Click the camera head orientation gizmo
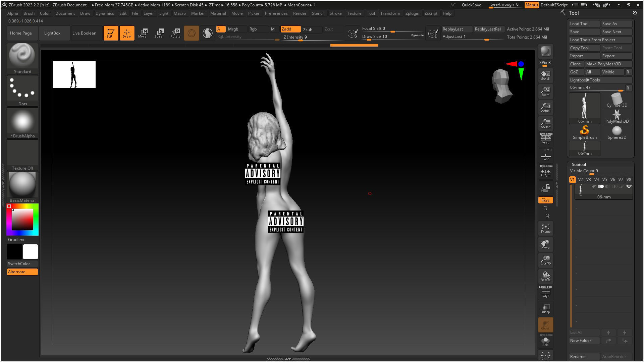 [502, 86]
